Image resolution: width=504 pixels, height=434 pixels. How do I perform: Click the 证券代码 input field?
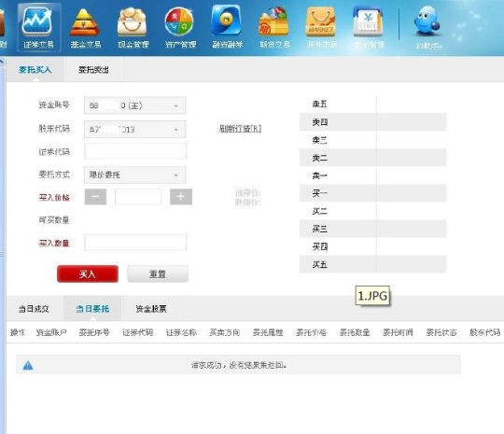[x=135, y=151]
